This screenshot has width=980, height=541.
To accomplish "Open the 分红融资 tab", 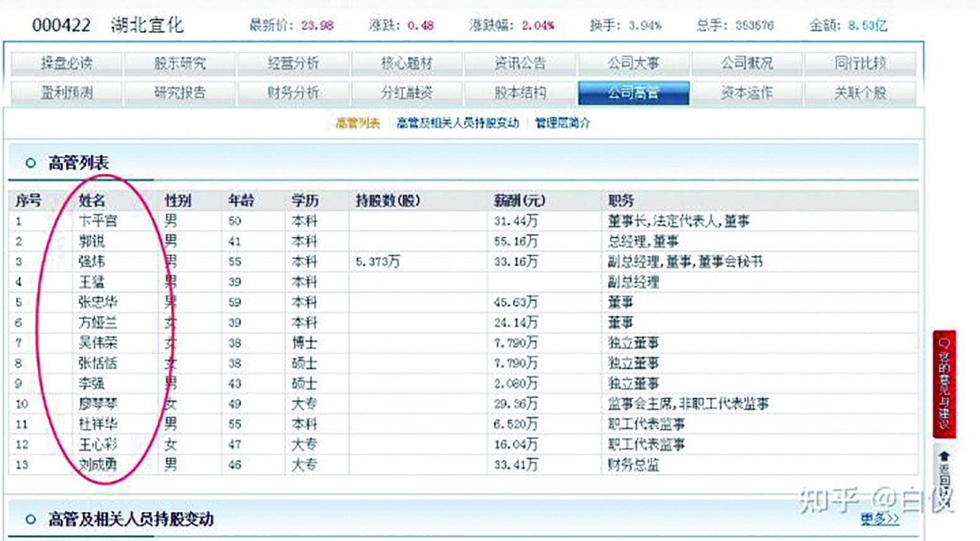I will coord(407,92).
